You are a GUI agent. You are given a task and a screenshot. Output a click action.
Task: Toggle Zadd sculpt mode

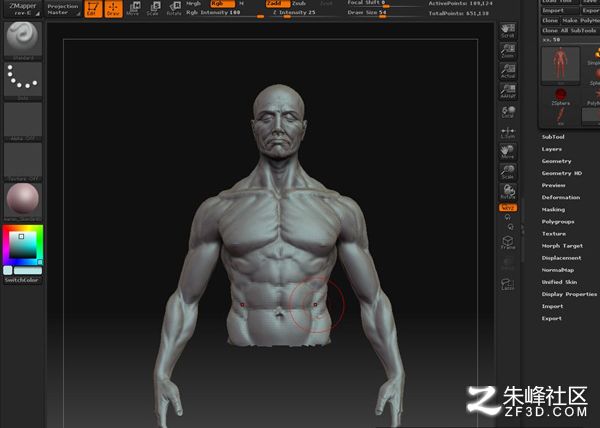[x=278, y=4]
